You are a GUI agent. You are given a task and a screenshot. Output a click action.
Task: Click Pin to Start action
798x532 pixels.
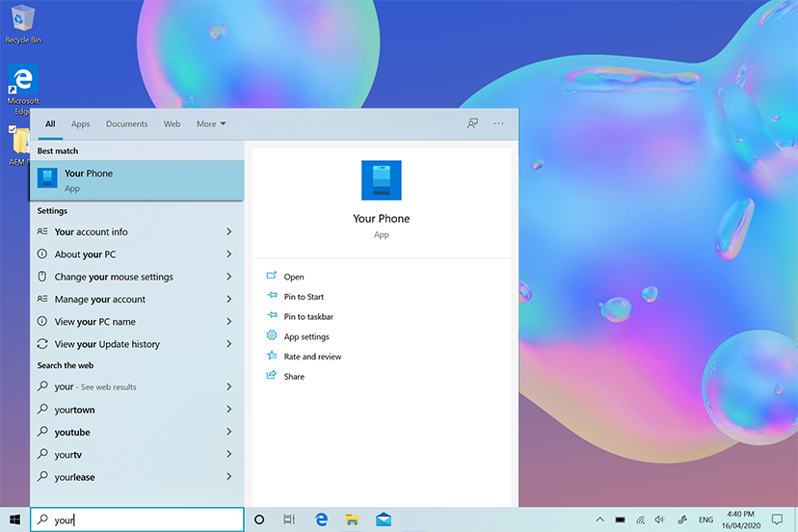[304, 296]
